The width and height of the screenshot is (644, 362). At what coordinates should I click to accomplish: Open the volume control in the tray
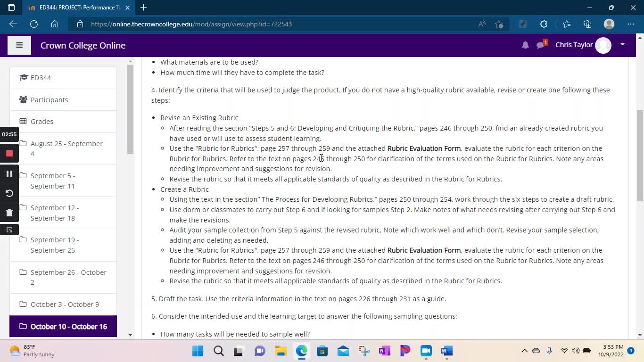576,351
